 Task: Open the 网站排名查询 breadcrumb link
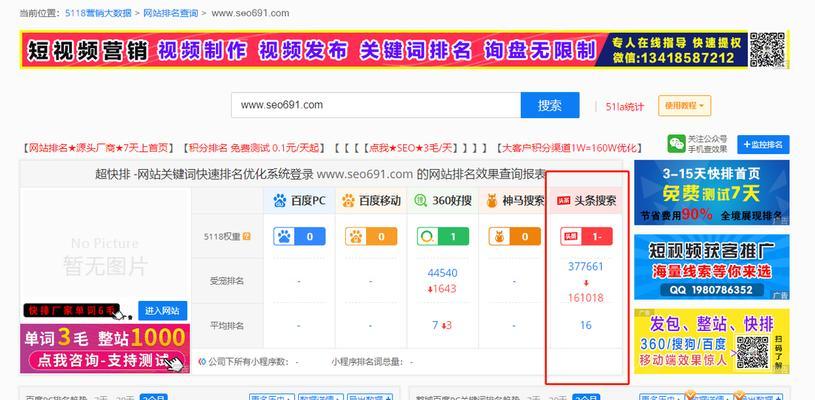coord(171,13)
